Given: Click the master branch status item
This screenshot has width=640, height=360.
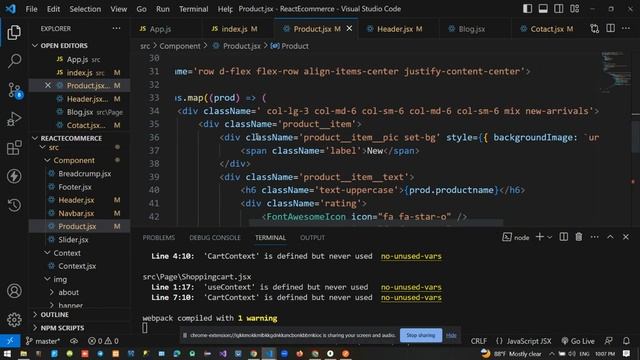Looking at the screenshot, I should pos(43,341).
